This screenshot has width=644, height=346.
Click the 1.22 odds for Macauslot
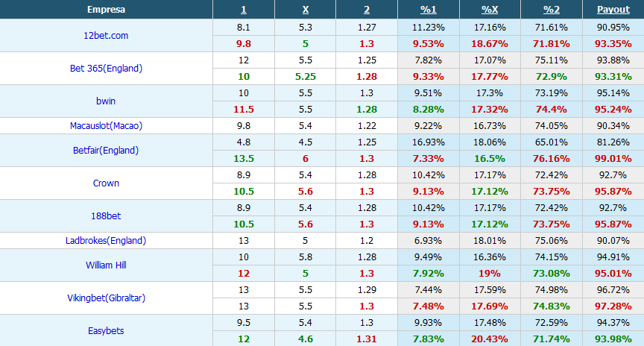[367, 126]
